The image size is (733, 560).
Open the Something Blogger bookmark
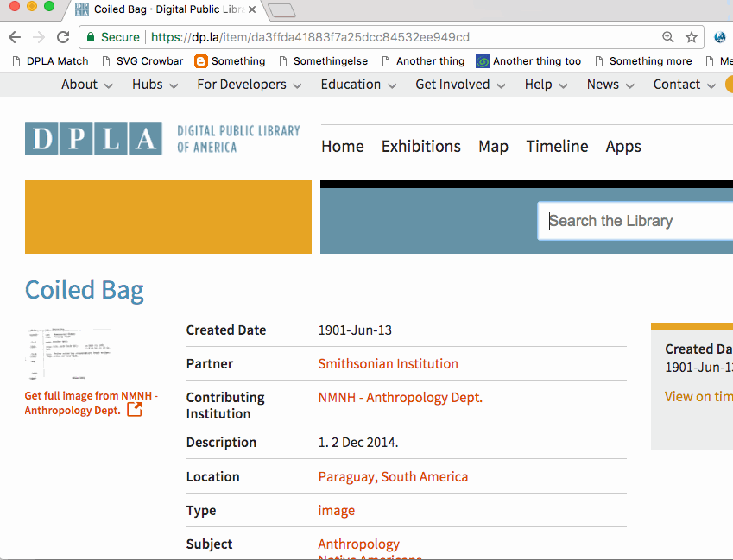(230, 61)
